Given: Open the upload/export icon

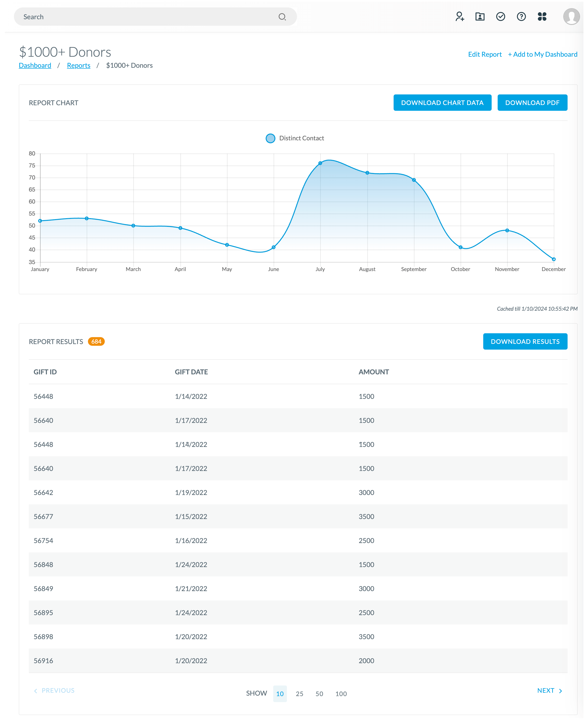Looking at the screenshot, I should point(481,16).
